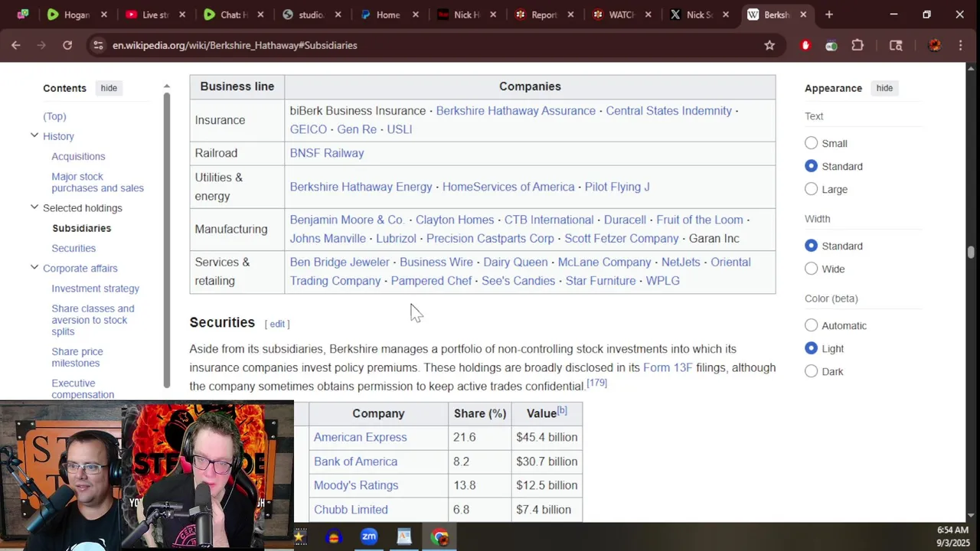Image resolution: width=980 pixels, height=551 pixels.
Task: Open the Extensions puzzle-piece menu
Action: click(x=857, y=45)
